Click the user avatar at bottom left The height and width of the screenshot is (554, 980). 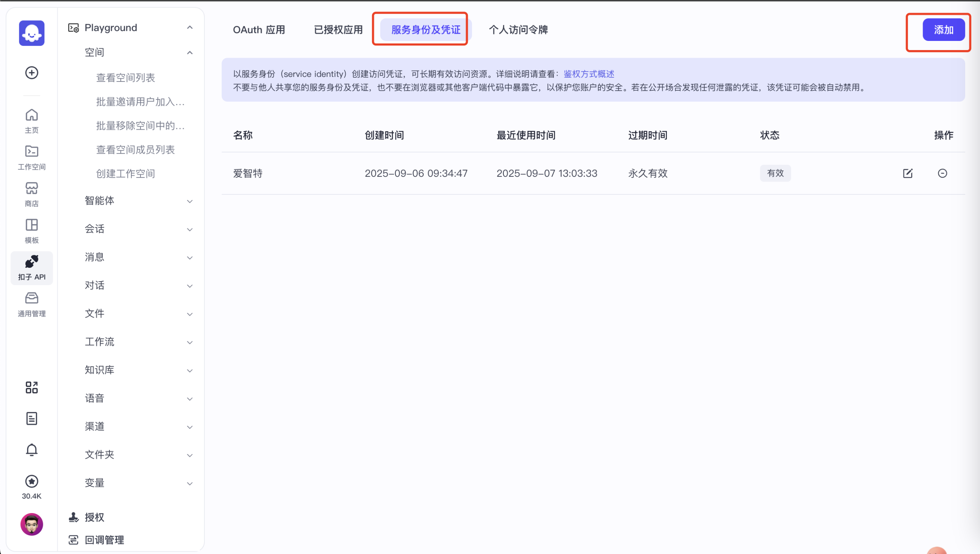[32, 525]
